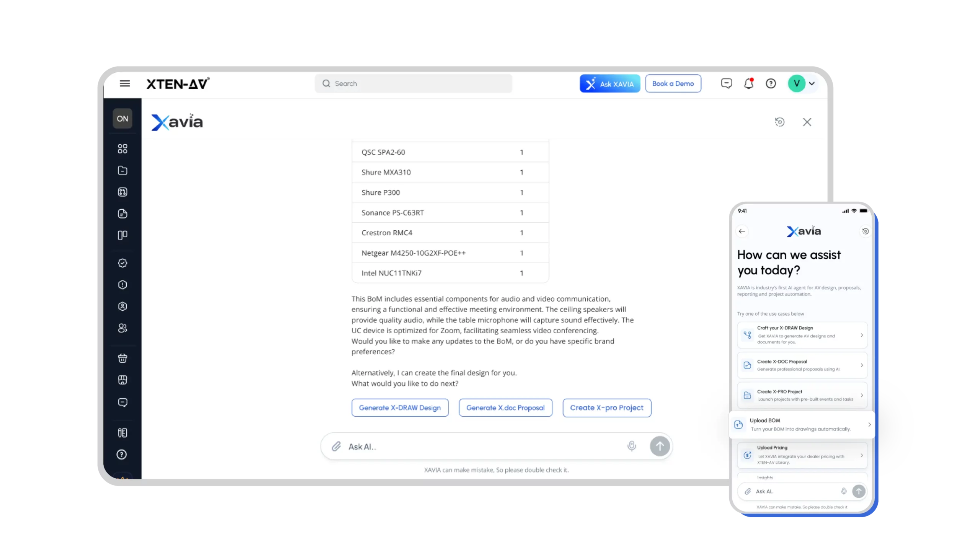Click the green V user avatar
Viewport: 980px width, 551px height.
coord(796,83)
